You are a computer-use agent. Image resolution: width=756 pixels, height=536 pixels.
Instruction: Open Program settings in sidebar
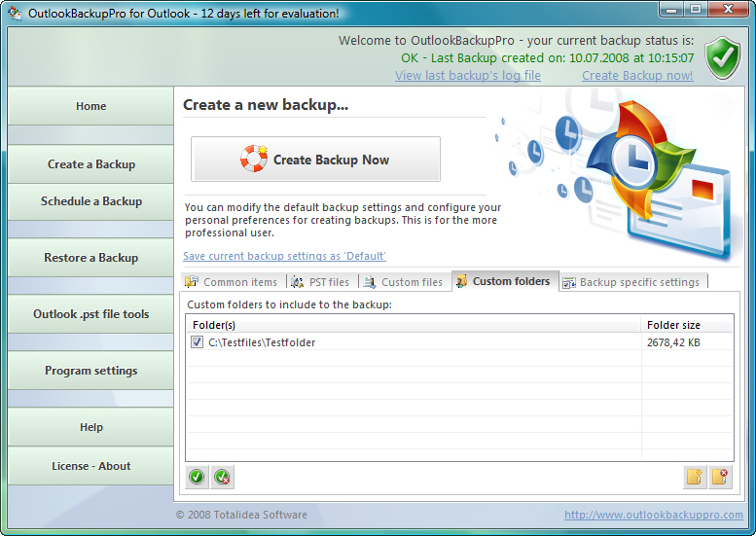[90, 371]
